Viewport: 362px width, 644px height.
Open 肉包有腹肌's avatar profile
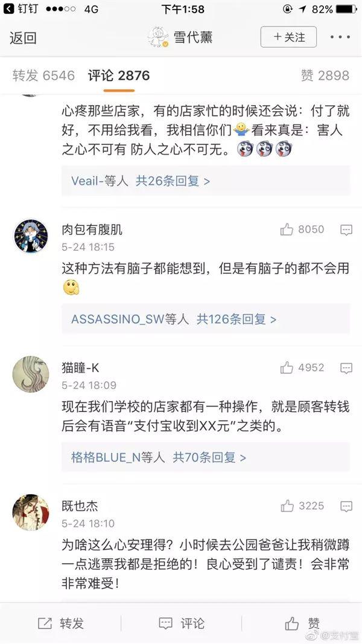(31, 236)
